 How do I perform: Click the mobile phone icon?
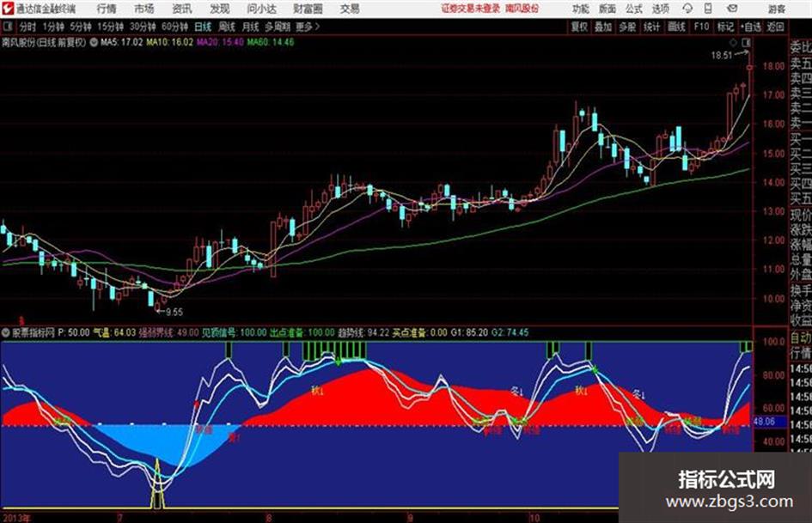point(708,9)
